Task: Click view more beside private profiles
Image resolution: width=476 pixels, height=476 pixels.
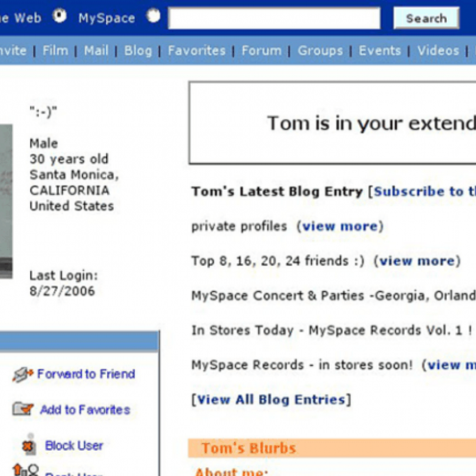Action: 340,226
